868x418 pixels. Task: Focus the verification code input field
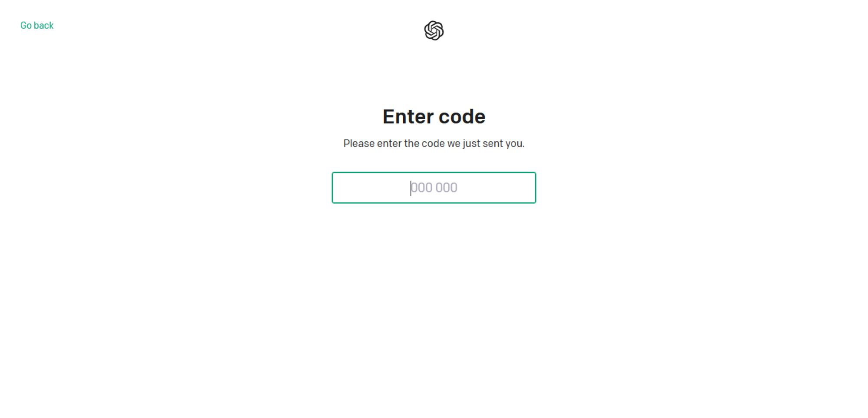pos(434,188)
